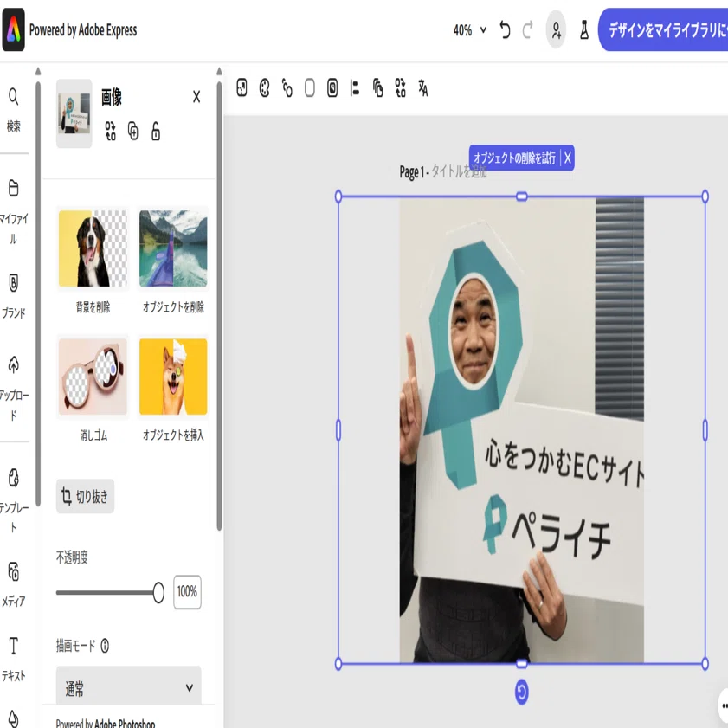Click the Adobe Express logo icon

click(x=14, y=29)
